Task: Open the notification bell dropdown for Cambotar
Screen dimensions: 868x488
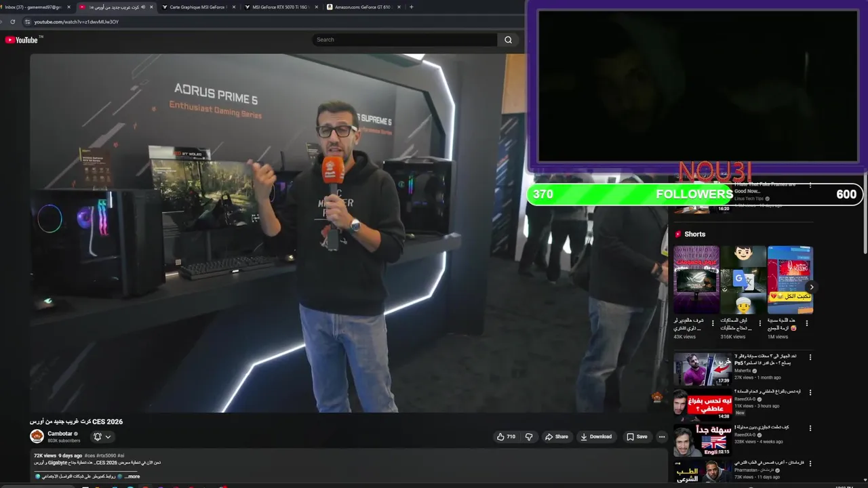Action: click(102, 436)
